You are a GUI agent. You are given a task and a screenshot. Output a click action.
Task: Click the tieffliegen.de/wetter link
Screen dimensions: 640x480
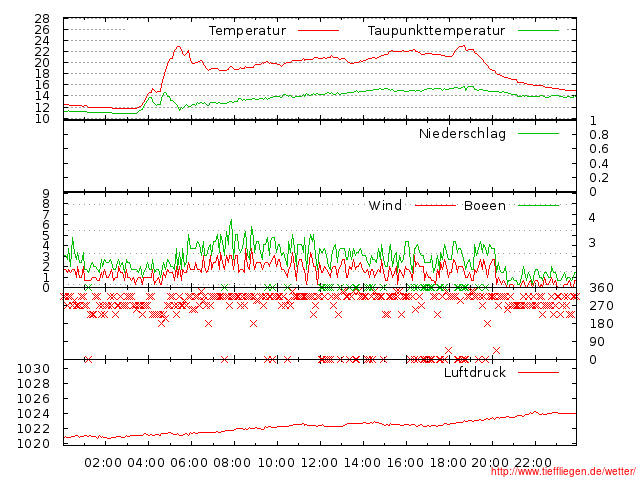click(x=562, y=472)
